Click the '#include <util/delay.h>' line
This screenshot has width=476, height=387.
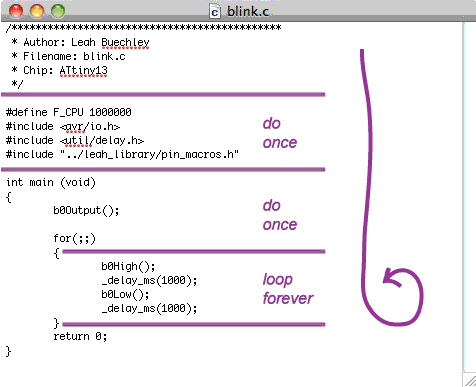coord(75,140)
